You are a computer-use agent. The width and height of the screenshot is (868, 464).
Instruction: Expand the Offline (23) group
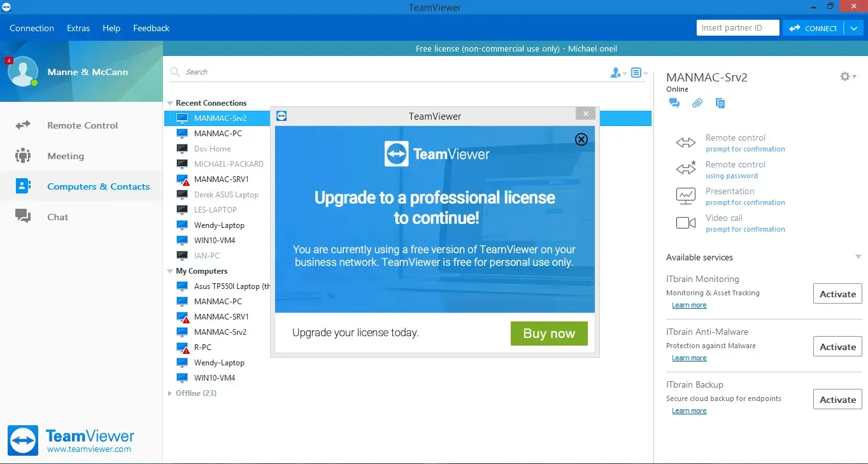coord(170,393)
